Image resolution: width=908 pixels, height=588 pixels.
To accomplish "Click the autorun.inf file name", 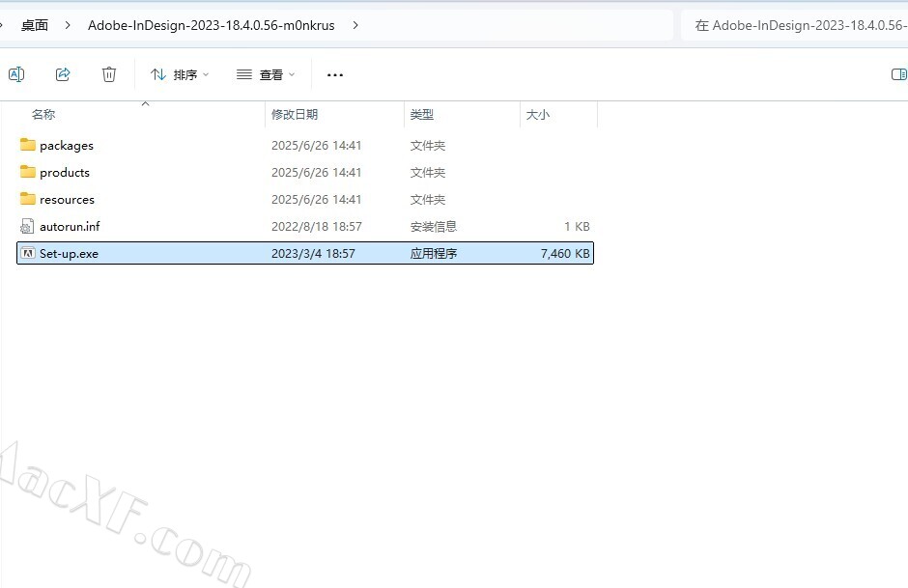I will pos(70,226).
